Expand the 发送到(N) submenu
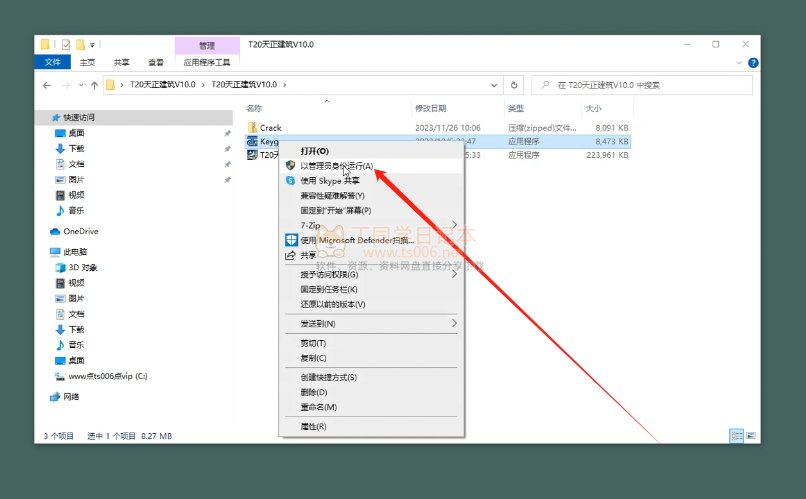This screenshot has width=806, height=499. tap(371, 324)
